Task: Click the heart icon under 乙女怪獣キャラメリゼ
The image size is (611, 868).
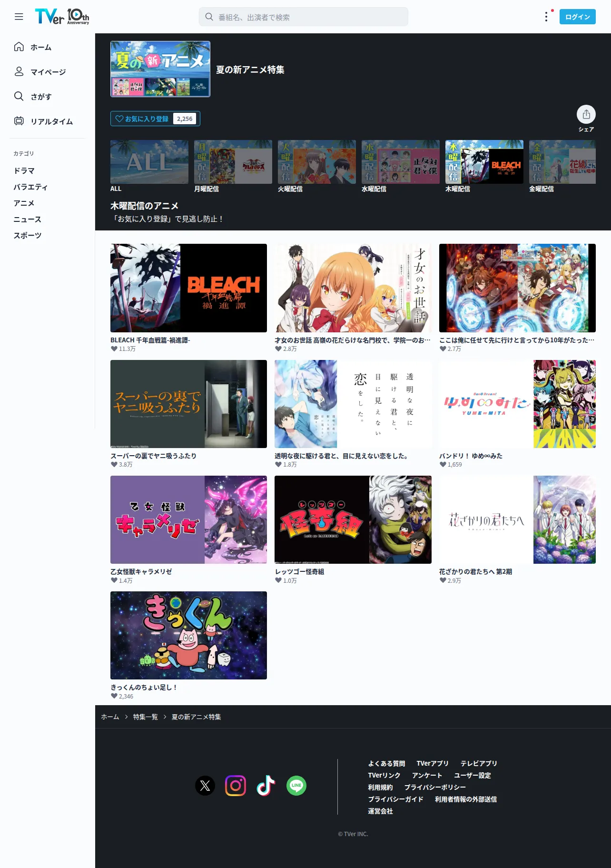Action: click(x=114, y=581)
